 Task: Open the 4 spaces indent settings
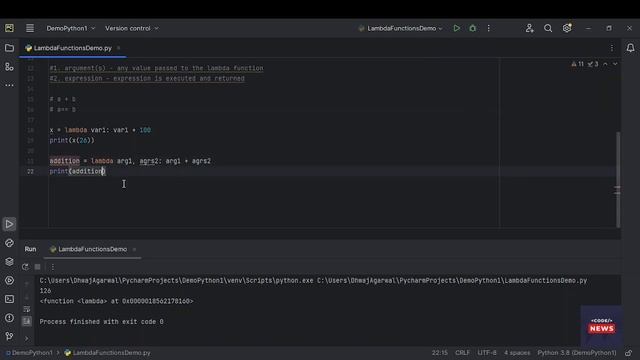pos(517,353)
